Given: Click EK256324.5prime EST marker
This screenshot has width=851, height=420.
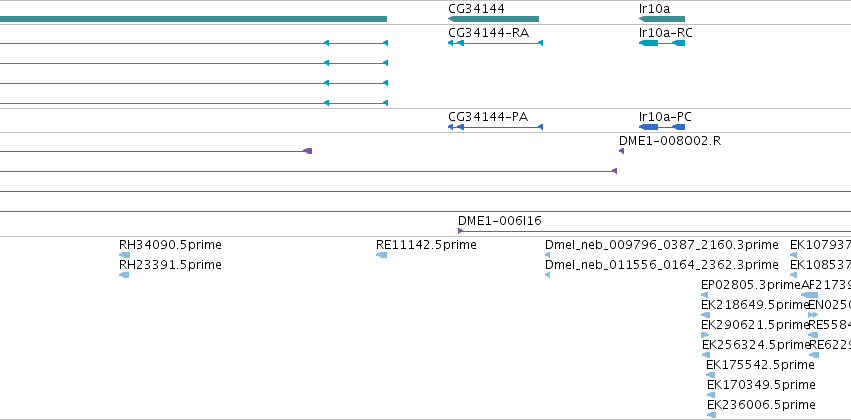Looking at the screenshot, I should tap(706, 355).
